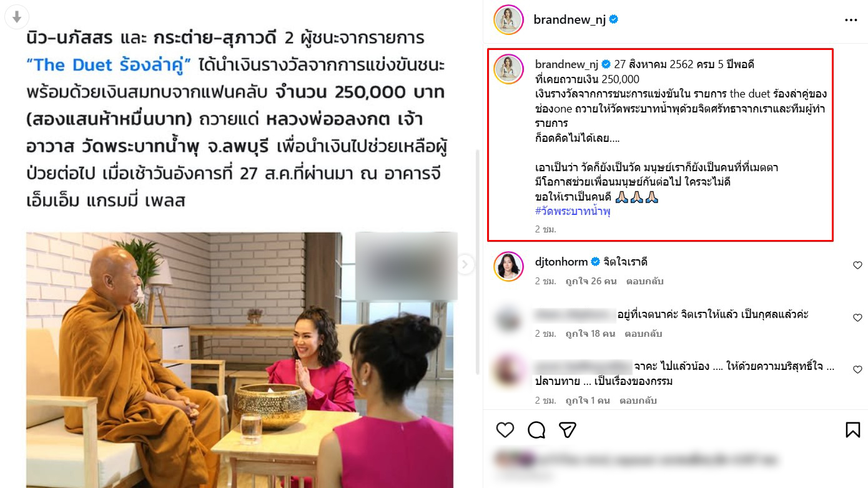Click brandnew_nj avatar in post header
This screenshot has height=488, width=868.
pyautogui.click(x=508, y=20)
